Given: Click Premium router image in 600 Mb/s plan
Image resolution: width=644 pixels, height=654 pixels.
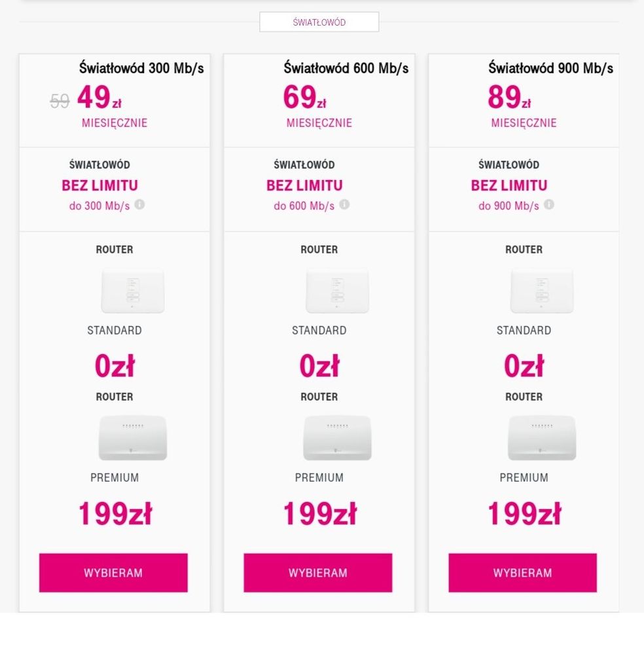Looking at the screenshot, I should (x=337, y=437).
